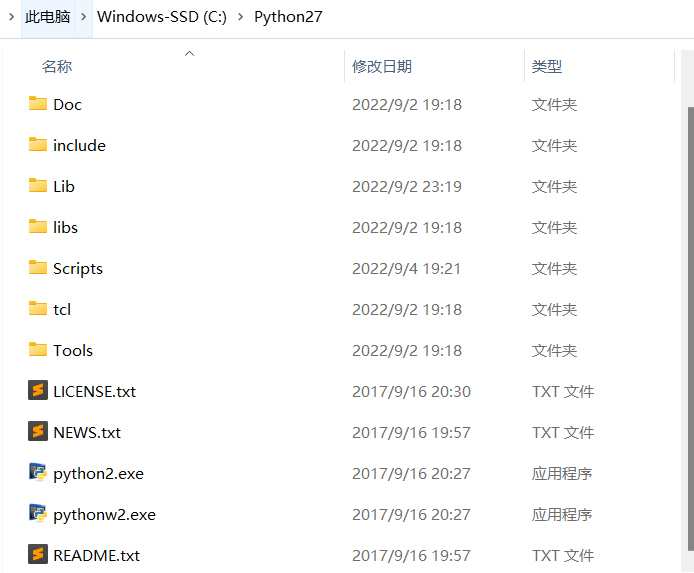Select the README.txt file name
Screen dimensions: 694x573
click(96, 556)
